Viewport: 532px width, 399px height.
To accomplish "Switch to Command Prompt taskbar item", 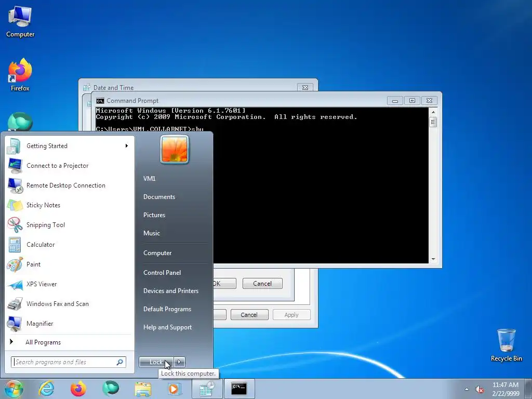I will (x=240, y=389).
